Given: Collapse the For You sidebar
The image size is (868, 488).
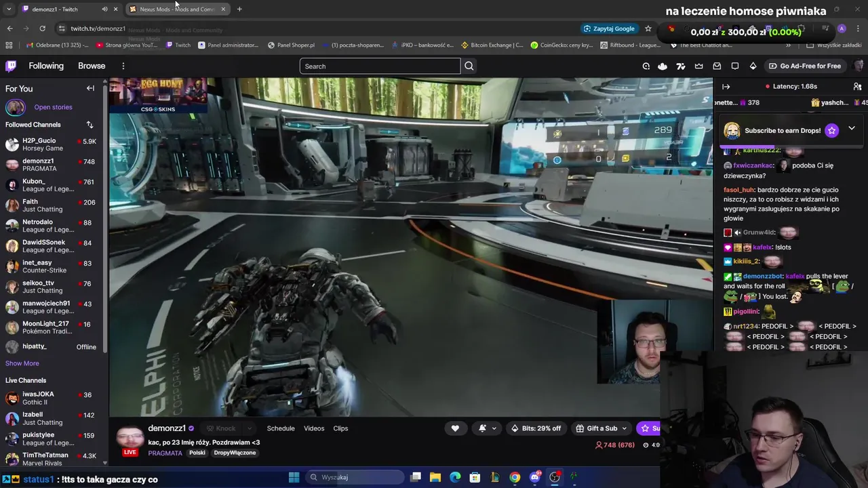Looking at the screenshot, I should (90, 88).
